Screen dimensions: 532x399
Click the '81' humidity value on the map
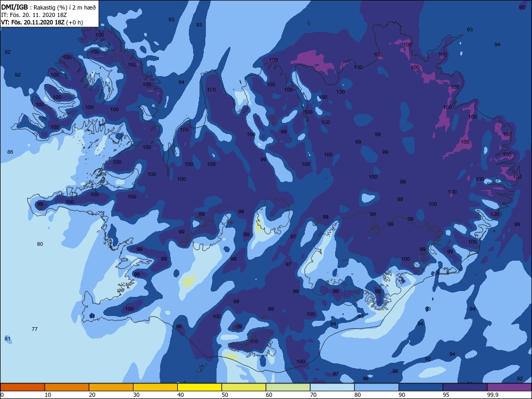click(7, 338)
